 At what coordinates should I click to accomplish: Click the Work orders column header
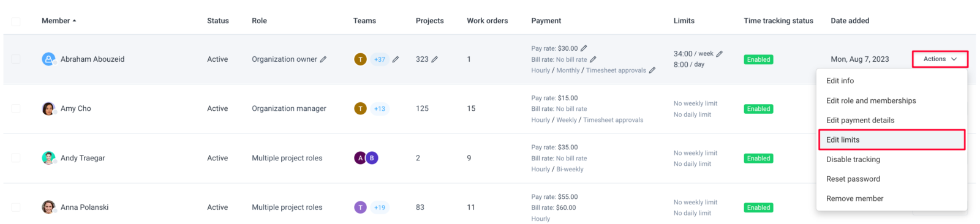pyautogui.click(x=488, y=21)
